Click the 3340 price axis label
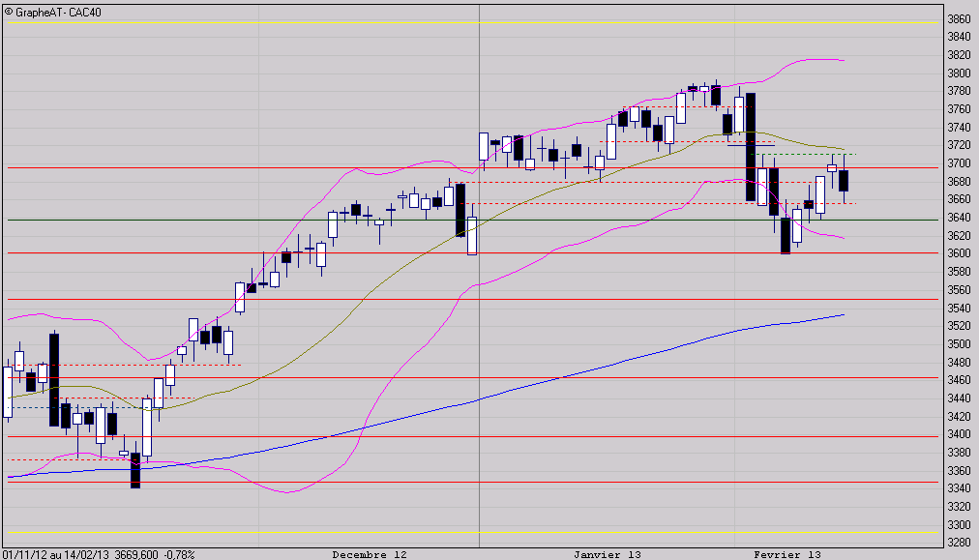This screenshot has height=560, width=979. coord(959,488)
